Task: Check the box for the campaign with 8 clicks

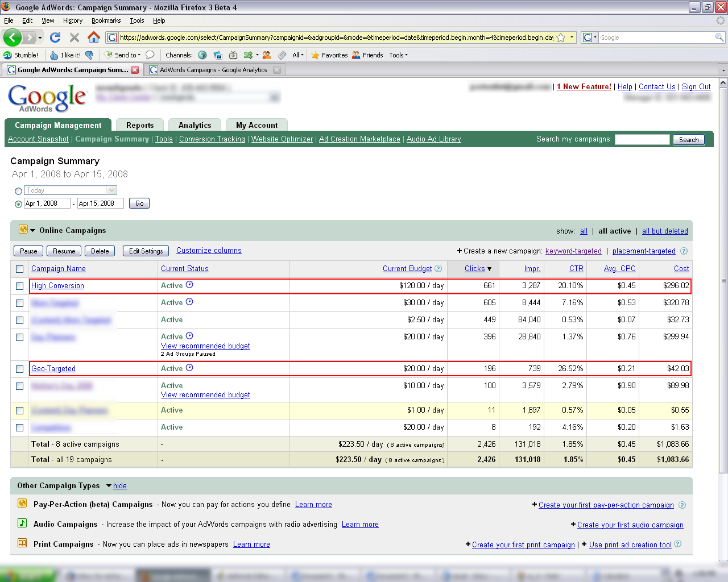Action: point(20,427)
